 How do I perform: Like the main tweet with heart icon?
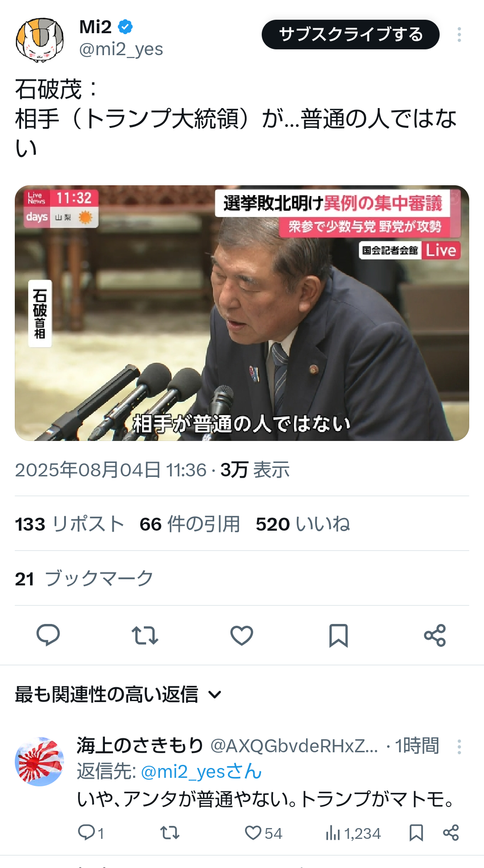242,635
